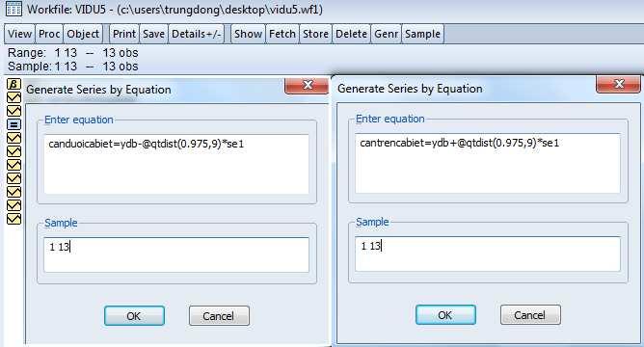The width and height of the screenshot is (644, 347).
Task: Click the Genr toolbar button
Action: coord(386,34)
